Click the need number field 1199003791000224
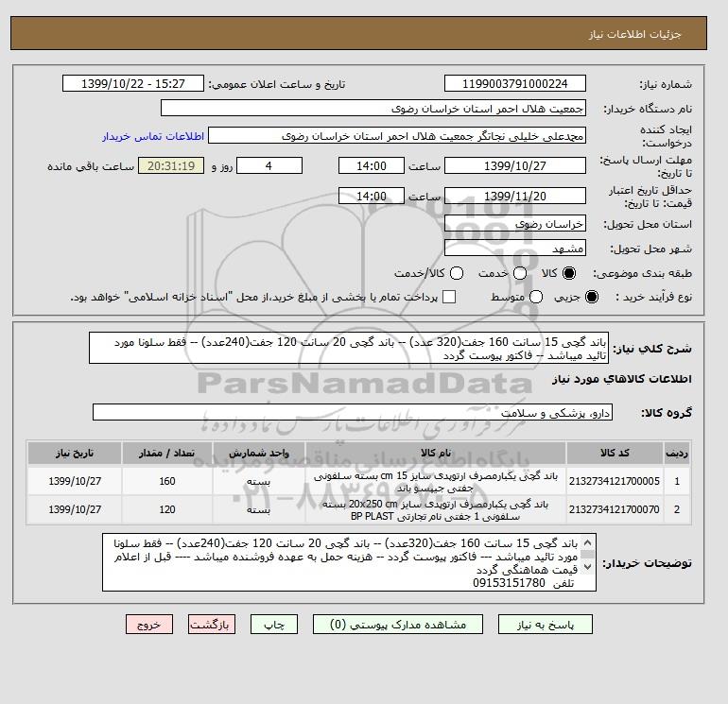 coord(515,83)
